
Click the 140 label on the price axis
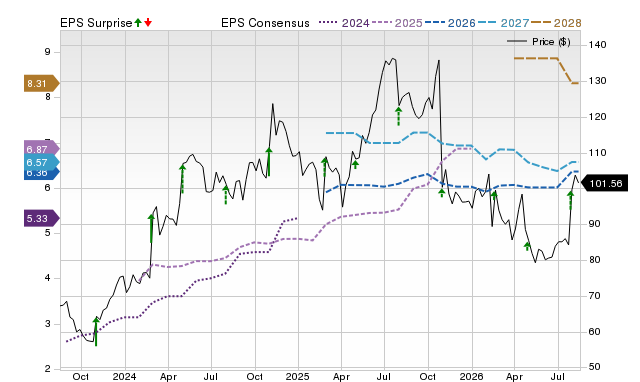(x=598, y=45)
